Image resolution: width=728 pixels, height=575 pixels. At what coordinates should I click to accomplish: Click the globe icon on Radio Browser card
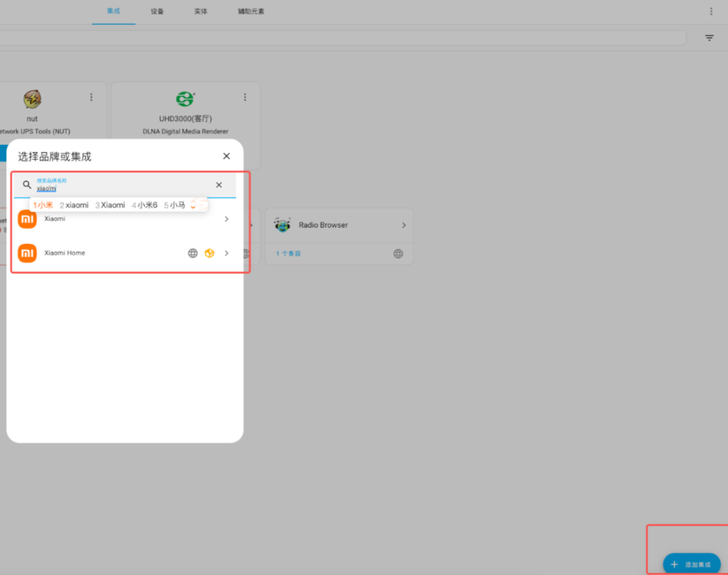tap(398, 253)
